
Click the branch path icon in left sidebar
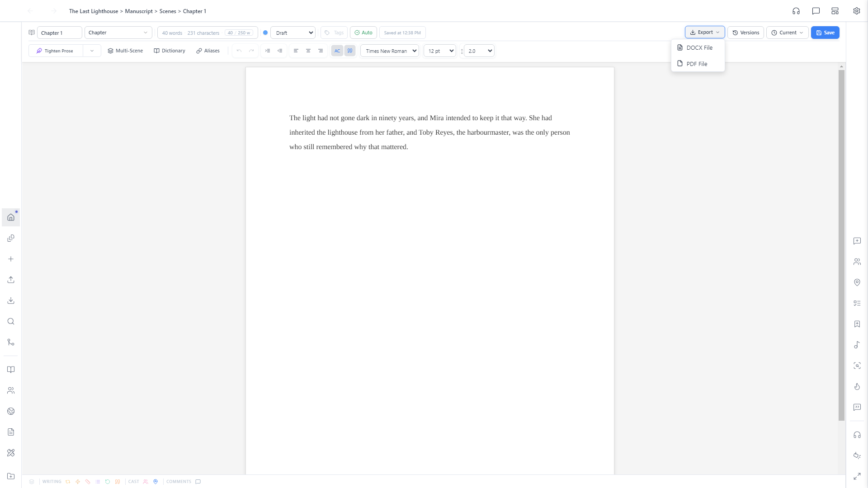click(11, 342)
